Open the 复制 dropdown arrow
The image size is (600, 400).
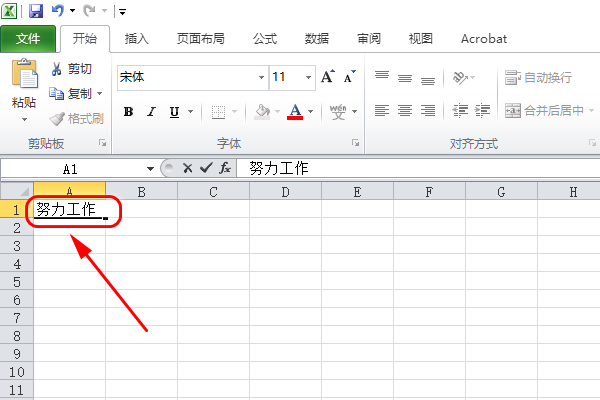(x=99, y=93)
